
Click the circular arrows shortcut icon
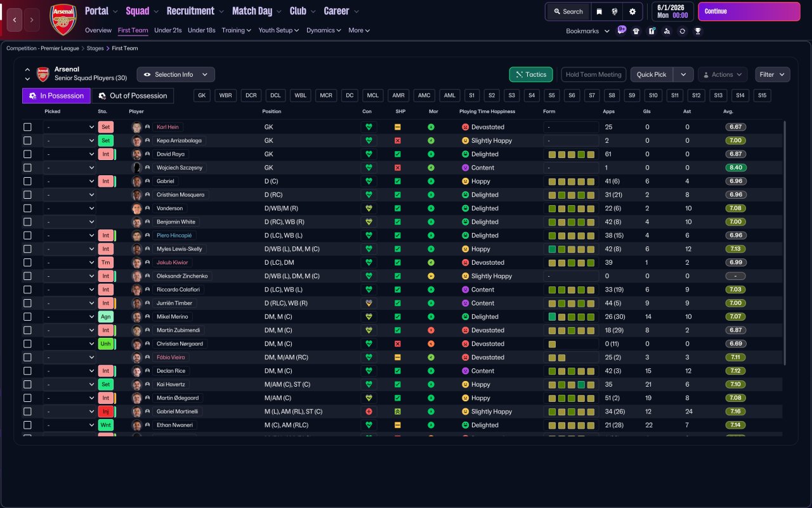coord(682,31)
